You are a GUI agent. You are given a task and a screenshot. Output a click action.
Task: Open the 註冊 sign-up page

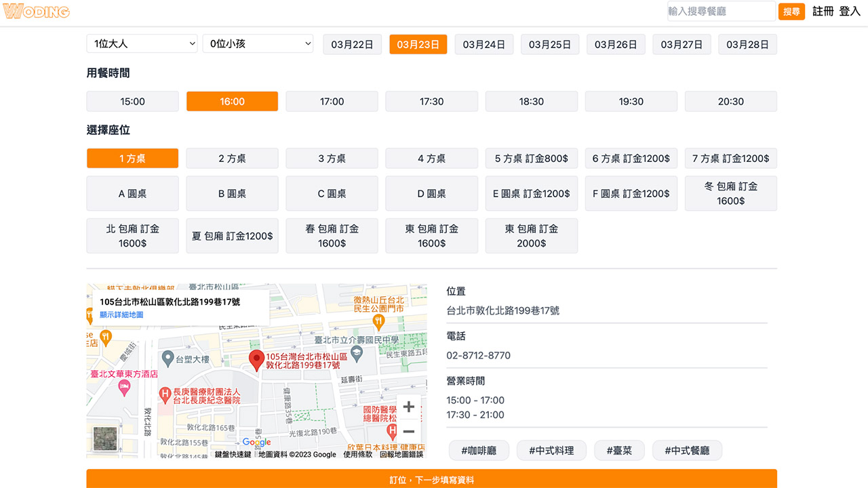823,11
